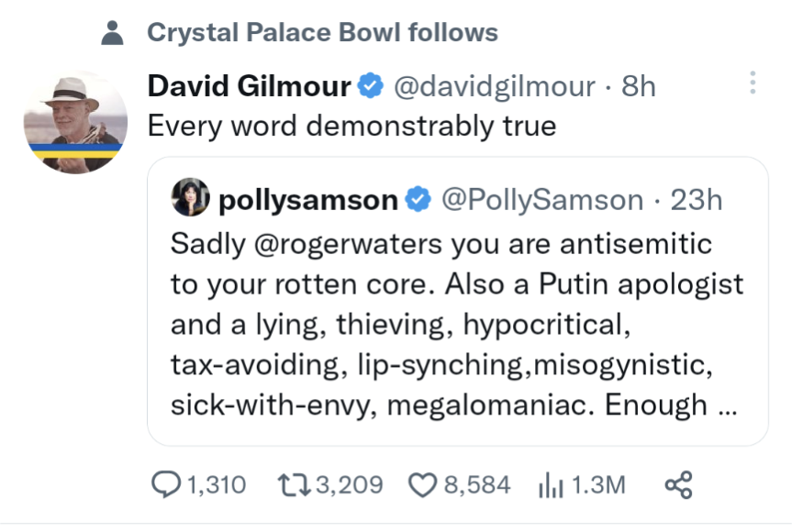This screenshot has height=532, width=792.
Task: Open the three-dot more options menu
Action: tap(753, 83)
